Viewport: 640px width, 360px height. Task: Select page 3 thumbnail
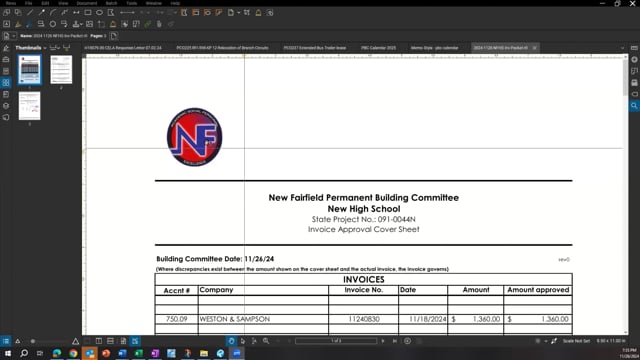29,106
